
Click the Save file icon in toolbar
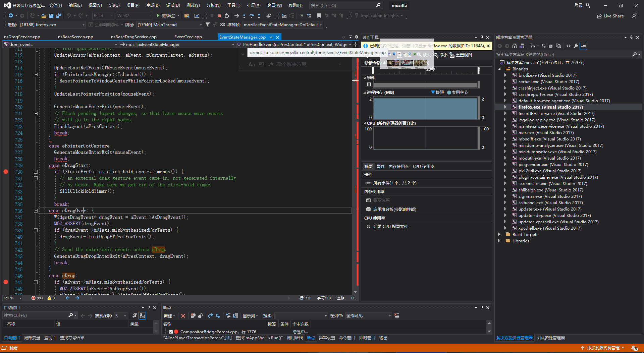pyautogui.click(x=51, y=16)
